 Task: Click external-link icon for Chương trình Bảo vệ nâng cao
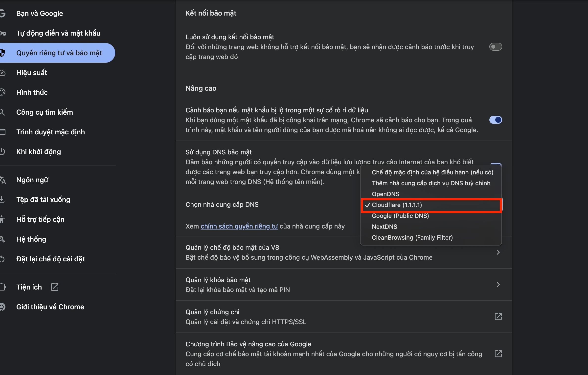pyautogui.click(x=498, y=354)
